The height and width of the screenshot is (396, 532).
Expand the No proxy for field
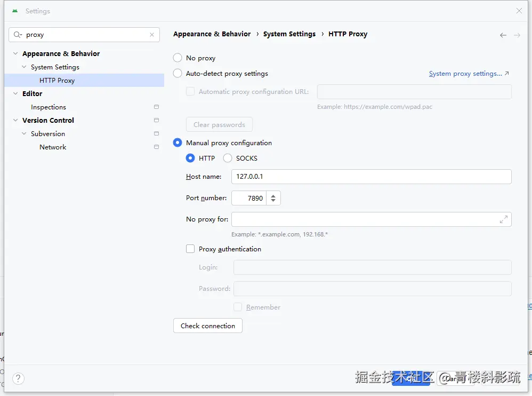503,219
